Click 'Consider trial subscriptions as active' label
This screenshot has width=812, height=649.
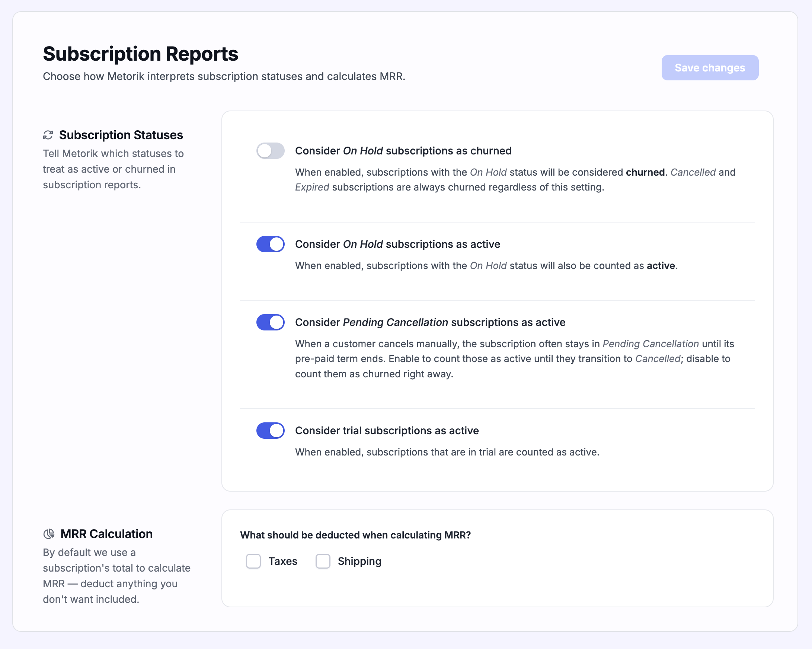(387, 431)
